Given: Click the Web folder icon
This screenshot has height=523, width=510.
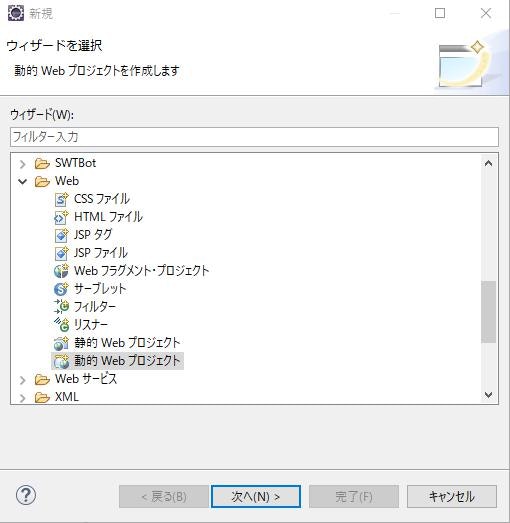Looking at the screenshot, I should [x=42, y=181].
